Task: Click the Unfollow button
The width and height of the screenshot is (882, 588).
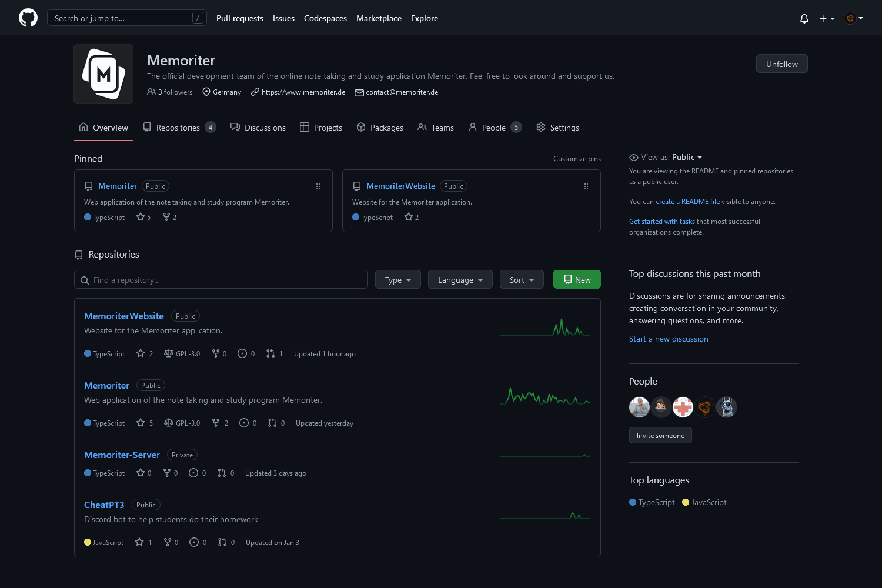Action: (x=781, y=63)
